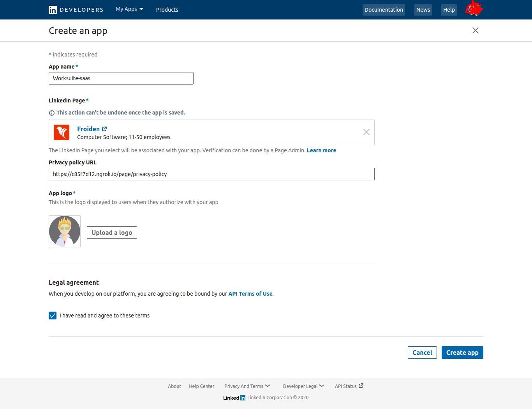Image resolution: width=532 pixels, height=409 pixels.
Task: Uncheck the agree to terms checkbox
Action: click(x=53, y=316)
